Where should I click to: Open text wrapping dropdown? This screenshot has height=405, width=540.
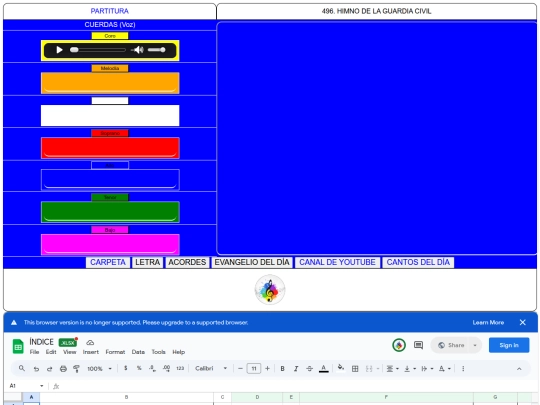[427, 368]
